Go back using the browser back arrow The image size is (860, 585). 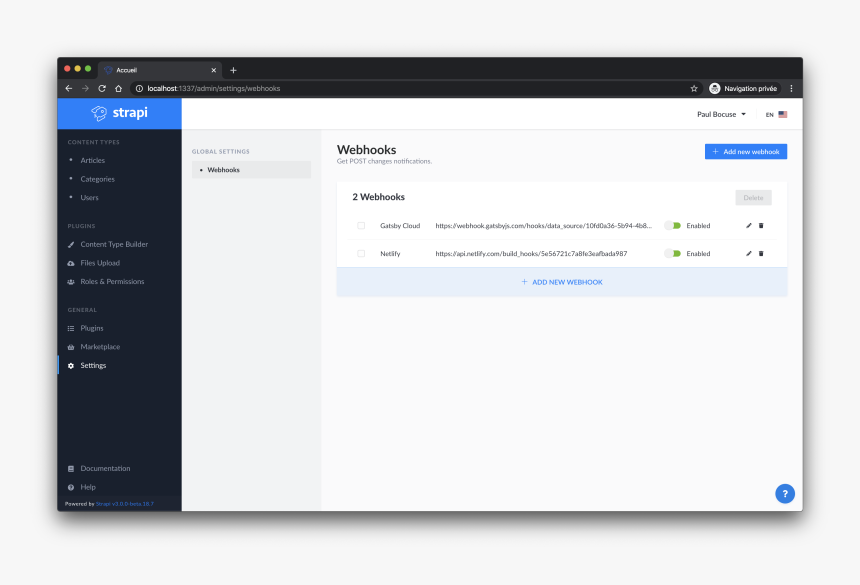[69, 88]
